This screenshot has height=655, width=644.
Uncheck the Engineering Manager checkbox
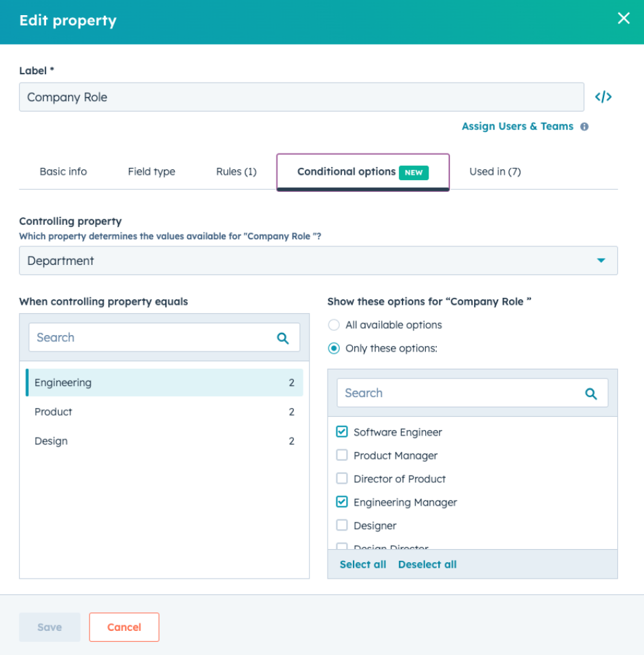click(x=342, y=502)
